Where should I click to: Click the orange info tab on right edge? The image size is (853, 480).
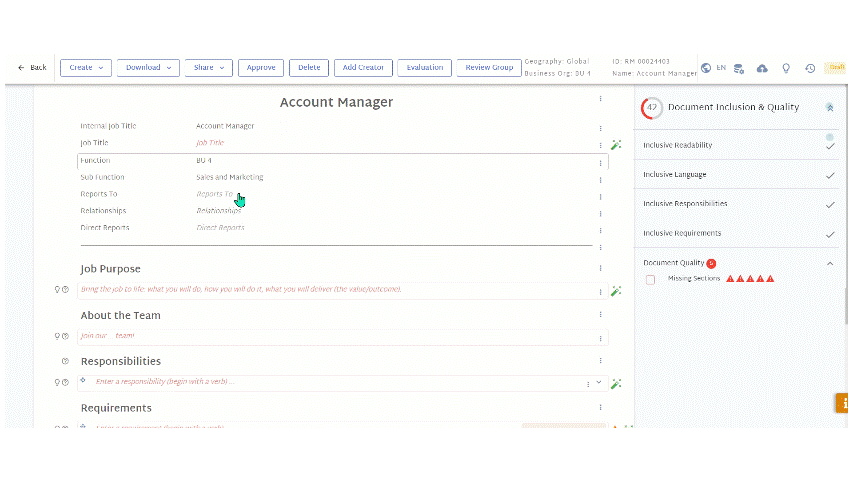point(842,404)
